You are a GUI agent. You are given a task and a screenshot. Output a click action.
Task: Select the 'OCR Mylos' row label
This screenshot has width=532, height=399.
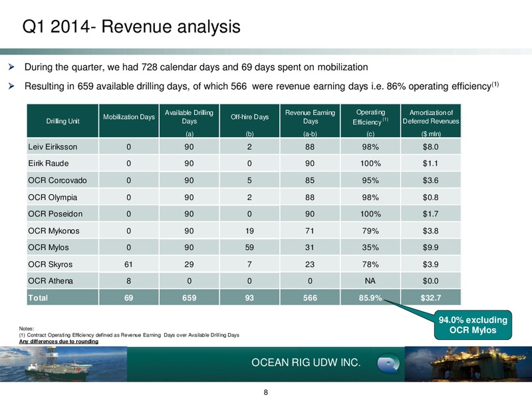pyautogui.click(x=49, y=247)
